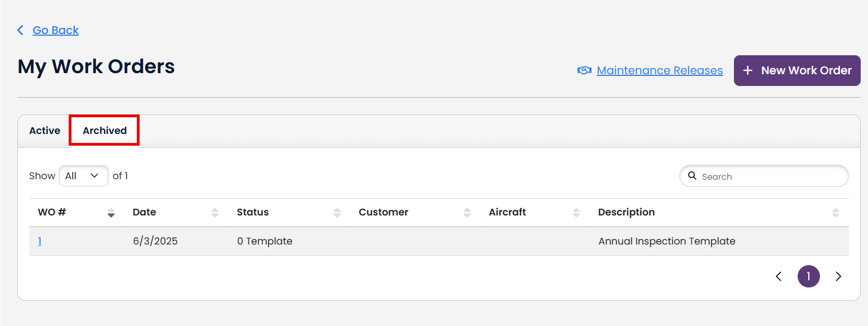Click the back chevron arrow icon
Image resolution: width=868 pixels, height=326 pixels.
tap(21, 30)
